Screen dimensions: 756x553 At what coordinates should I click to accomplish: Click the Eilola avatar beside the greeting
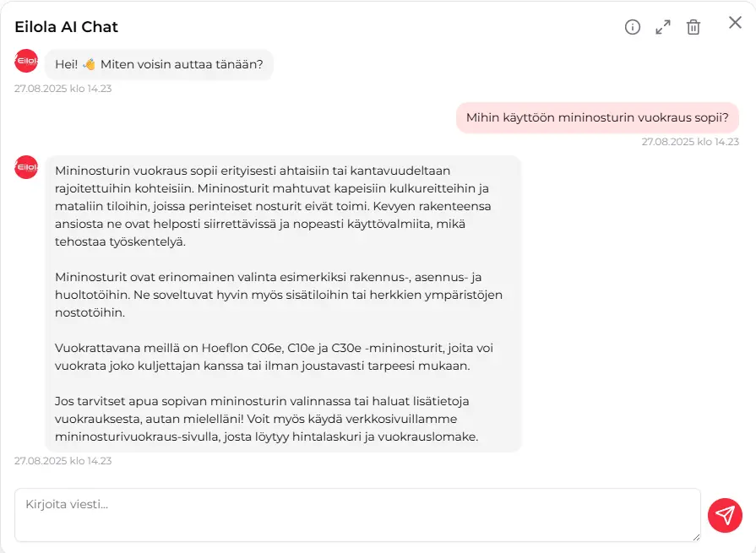click(x=26, y=62)
